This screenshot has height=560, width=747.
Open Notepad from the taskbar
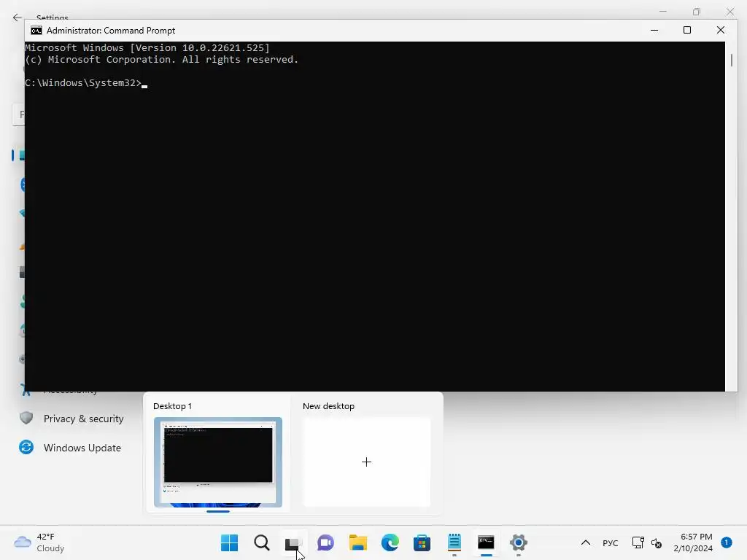point(454,542)
